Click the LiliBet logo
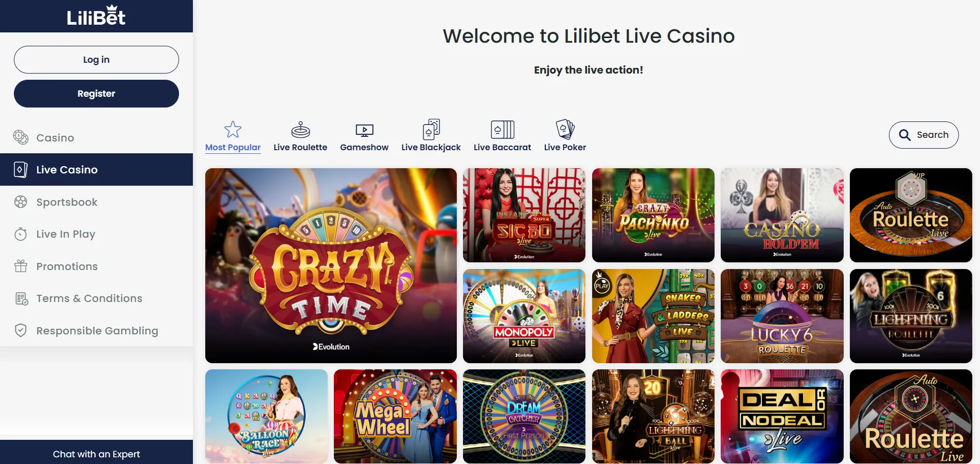The height and width of the screenshot is (464, 980). (96, 16)
